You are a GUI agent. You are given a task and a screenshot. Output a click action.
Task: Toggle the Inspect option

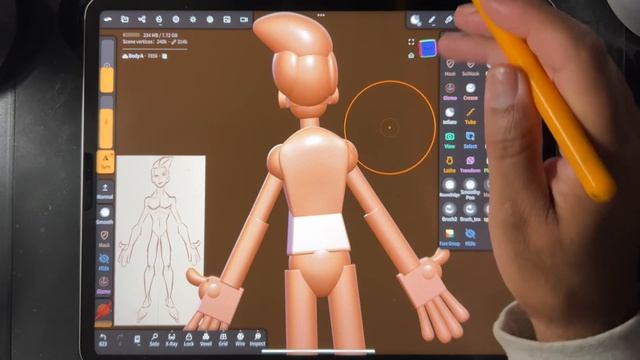point(258,340)
